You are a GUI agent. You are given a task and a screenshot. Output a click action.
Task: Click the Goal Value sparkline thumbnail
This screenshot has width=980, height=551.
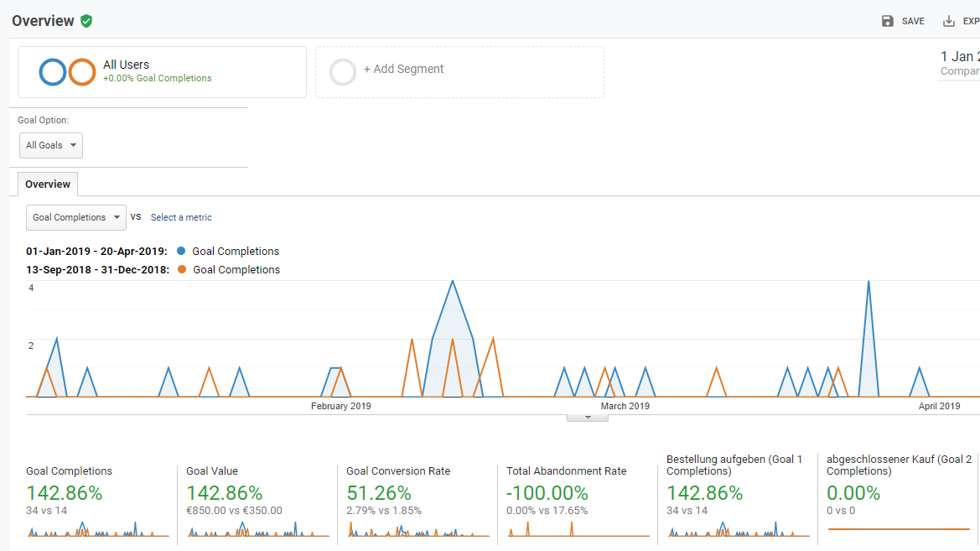[257, 529]
